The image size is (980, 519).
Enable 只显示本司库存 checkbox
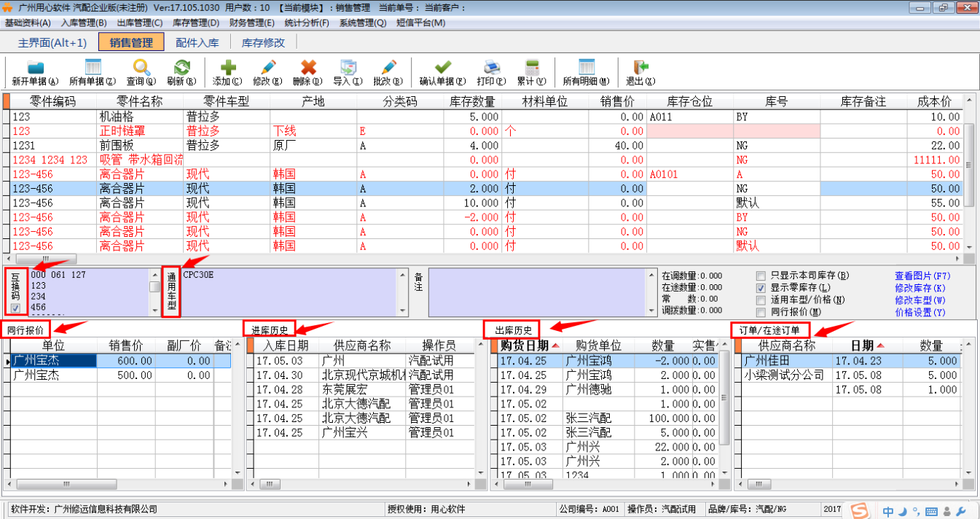[761, 276]
